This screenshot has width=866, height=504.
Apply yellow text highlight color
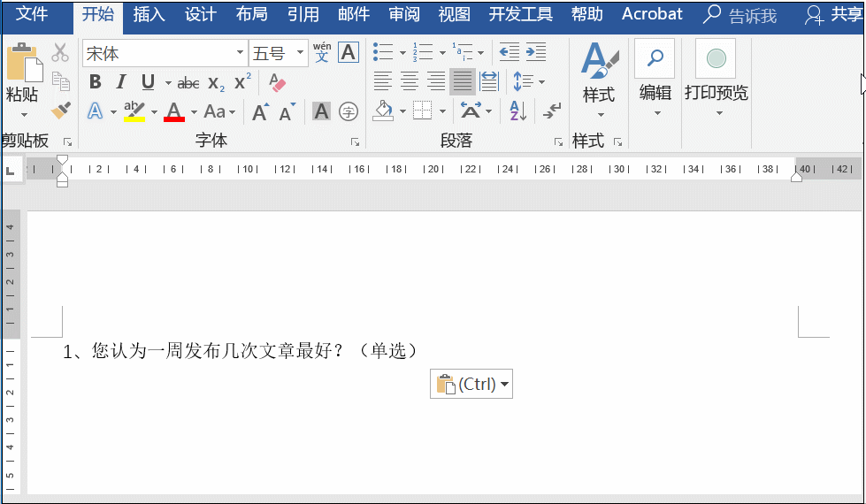[x=134, y=111]
